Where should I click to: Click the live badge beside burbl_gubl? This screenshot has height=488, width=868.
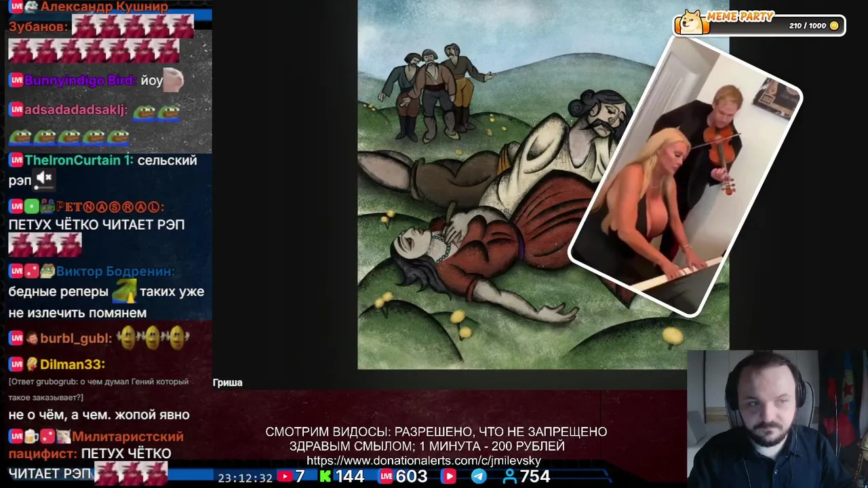coord(16,338)
